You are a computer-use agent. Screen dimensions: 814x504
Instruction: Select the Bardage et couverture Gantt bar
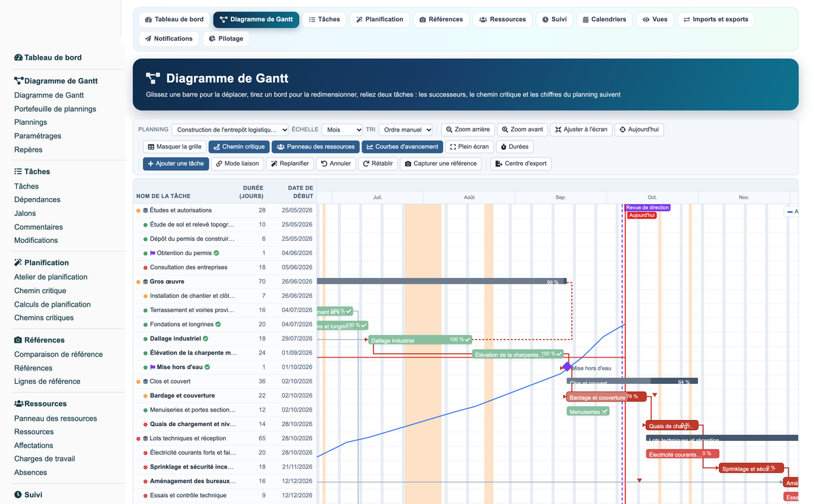606,397
